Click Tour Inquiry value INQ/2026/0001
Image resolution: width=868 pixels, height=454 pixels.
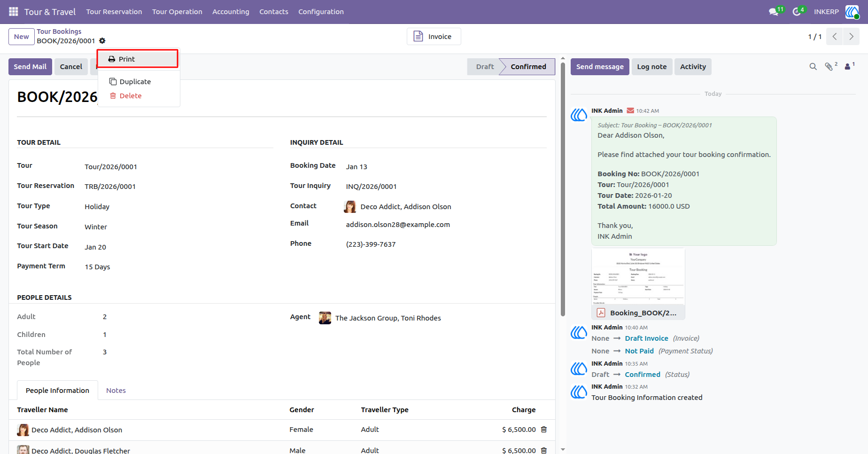click(372, 187)
